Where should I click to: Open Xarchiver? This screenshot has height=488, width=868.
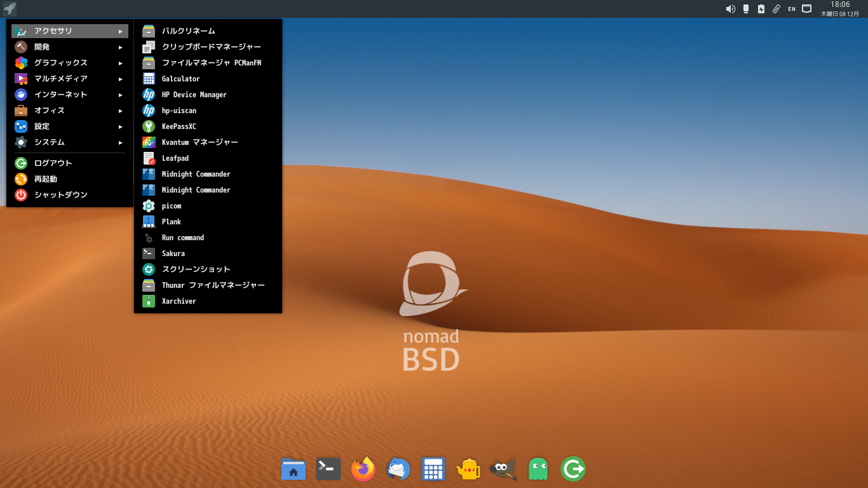[x=208, y=301]
